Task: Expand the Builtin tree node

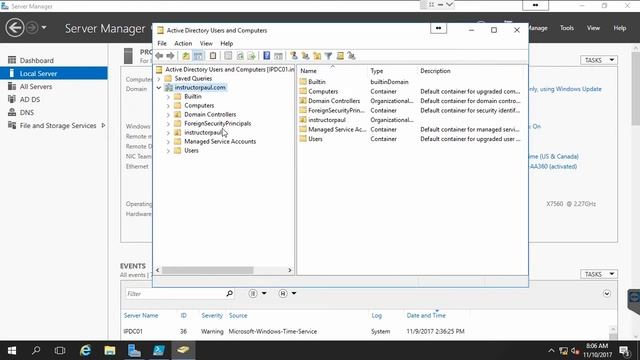Action: tap(168, 97)
